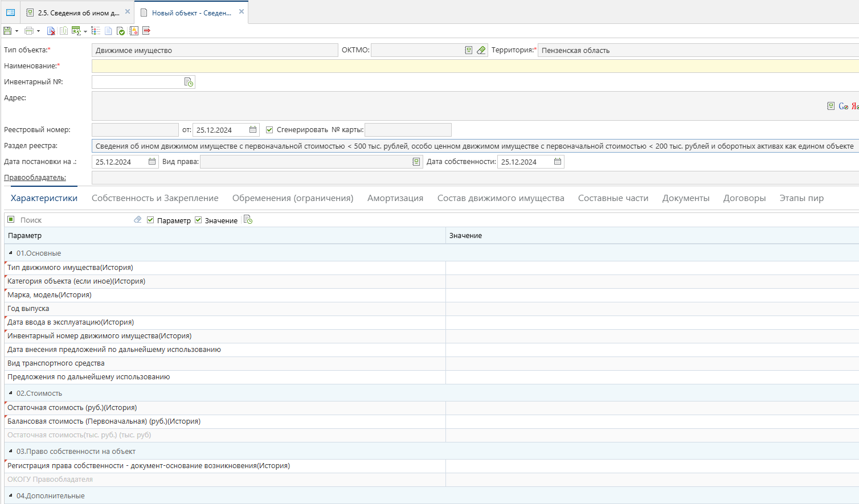The height and width of the screenshot is (504, 859).
Task: Click the Поиск search field
Action: point(74,220)
